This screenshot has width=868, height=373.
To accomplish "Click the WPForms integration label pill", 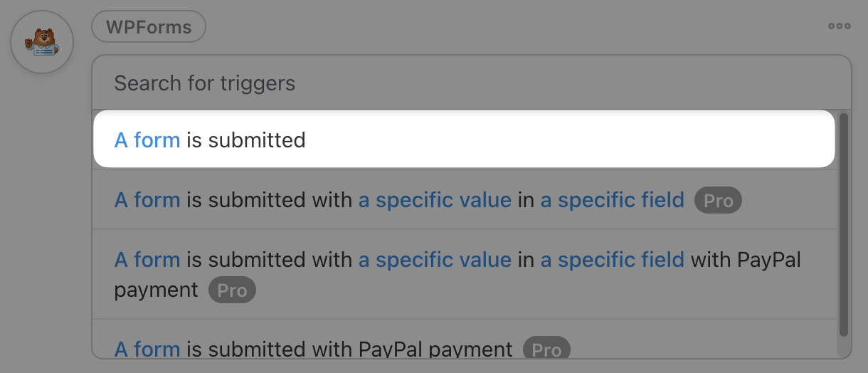I will click(149, 28).
